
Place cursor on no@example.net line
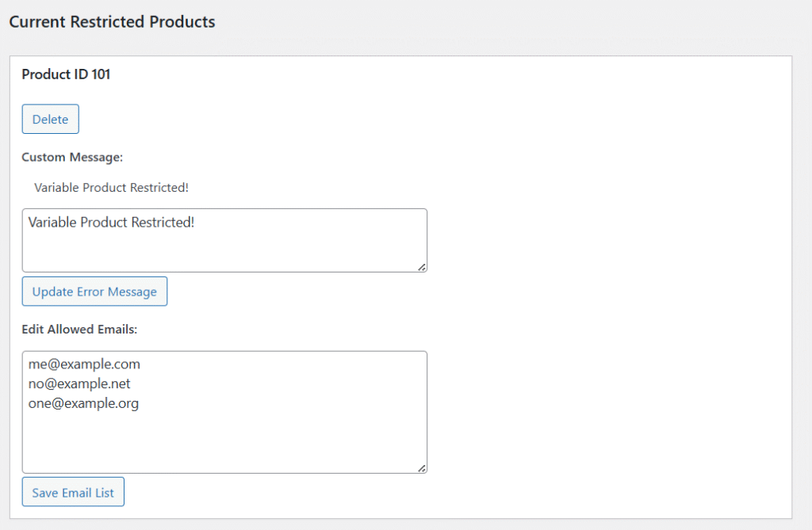79,384
